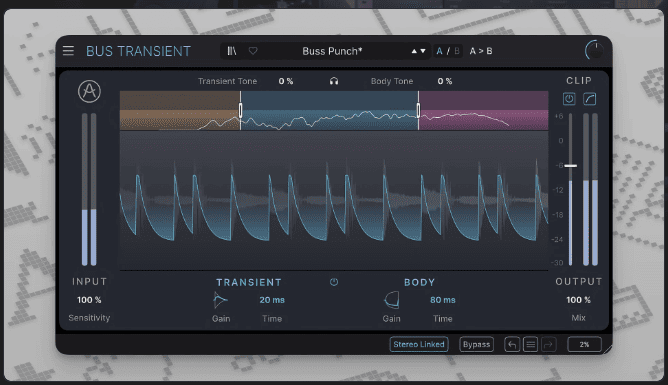Image resolution: width=668 pixels, height=385 pixels.
Task: Click the BODY section label
Action: tap(420, 282)
